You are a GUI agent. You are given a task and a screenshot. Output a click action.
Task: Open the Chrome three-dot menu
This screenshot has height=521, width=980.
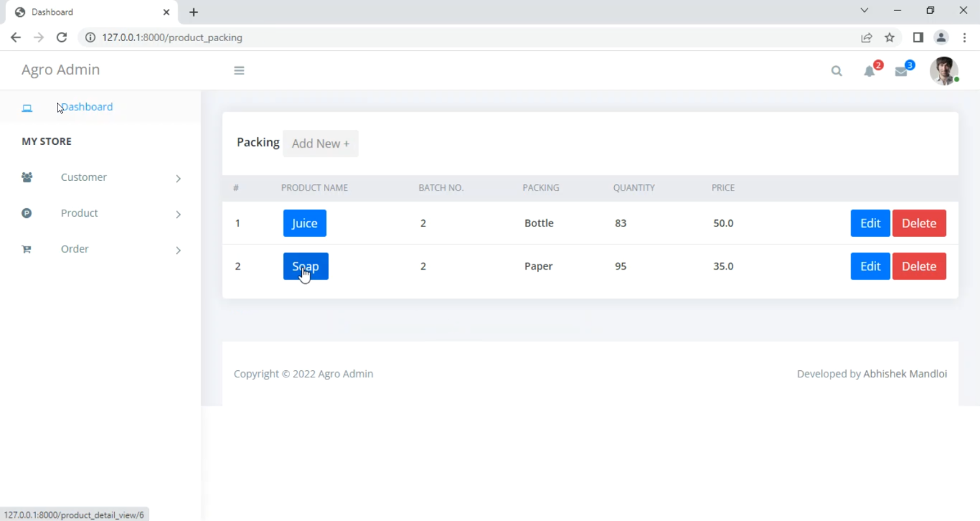click(x=964, y=37)
